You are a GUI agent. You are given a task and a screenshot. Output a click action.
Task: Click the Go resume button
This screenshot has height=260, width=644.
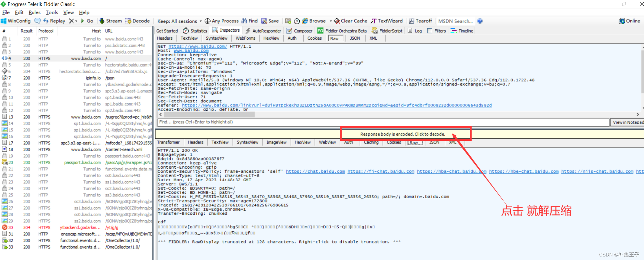coord(87,21)
